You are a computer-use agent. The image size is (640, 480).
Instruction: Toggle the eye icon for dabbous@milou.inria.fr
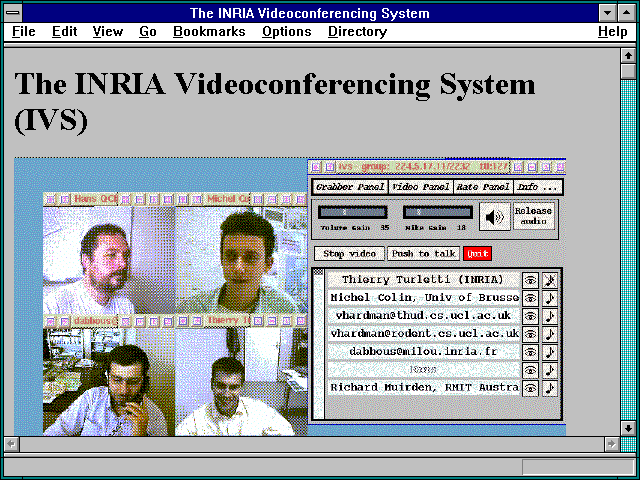click(x=530, y=352)
